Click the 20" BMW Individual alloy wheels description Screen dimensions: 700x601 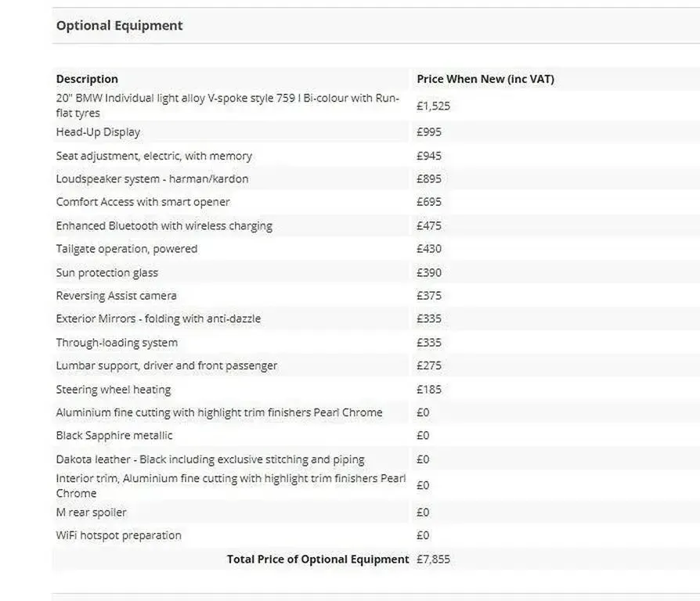click(x=228, y=106)
